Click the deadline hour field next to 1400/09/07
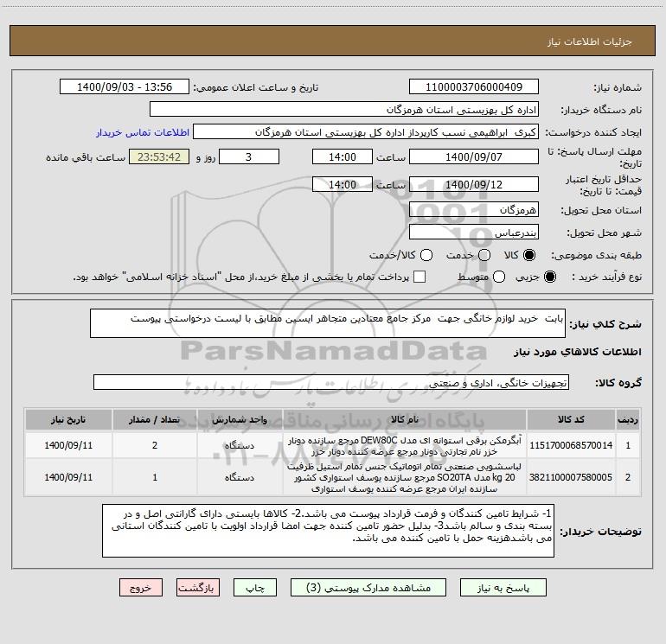The width and height of the screenshot is (666, 644). (343, 157)
